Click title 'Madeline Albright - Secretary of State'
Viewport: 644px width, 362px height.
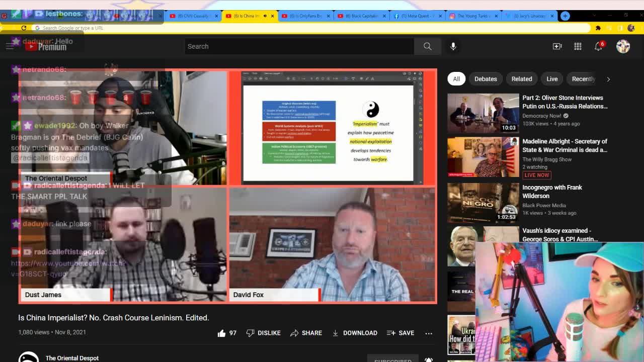tap(565, 146)
